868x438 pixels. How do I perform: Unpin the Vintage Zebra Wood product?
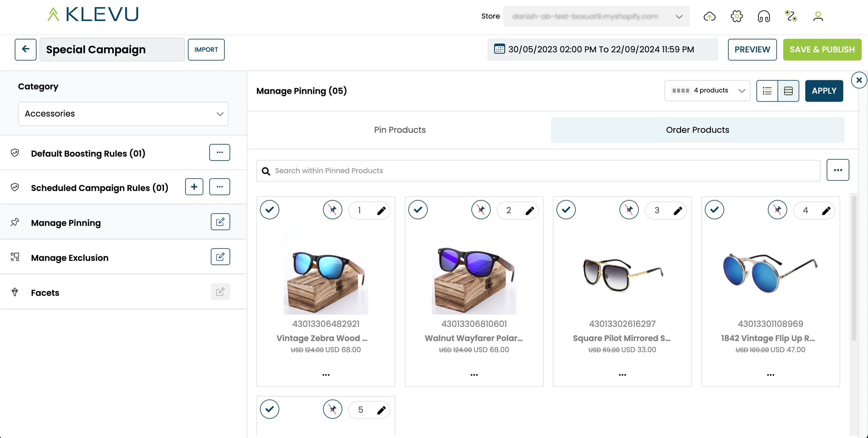(333, 210)
